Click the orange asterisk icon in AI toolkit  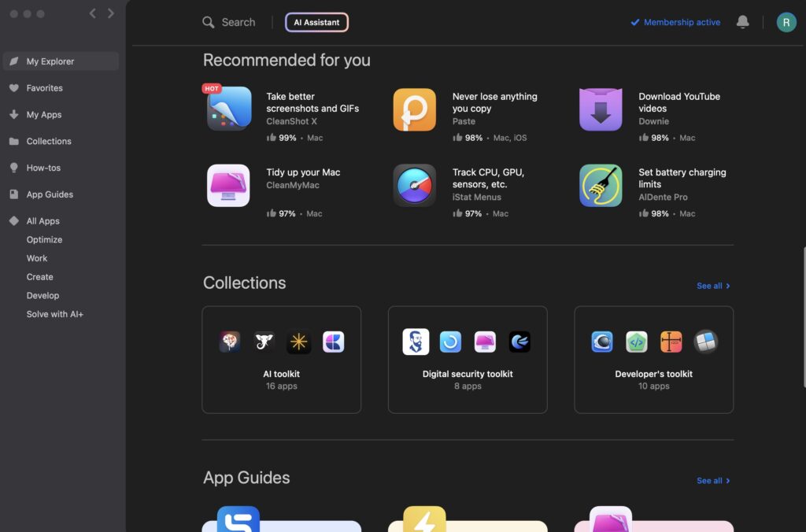coord(298,342)
